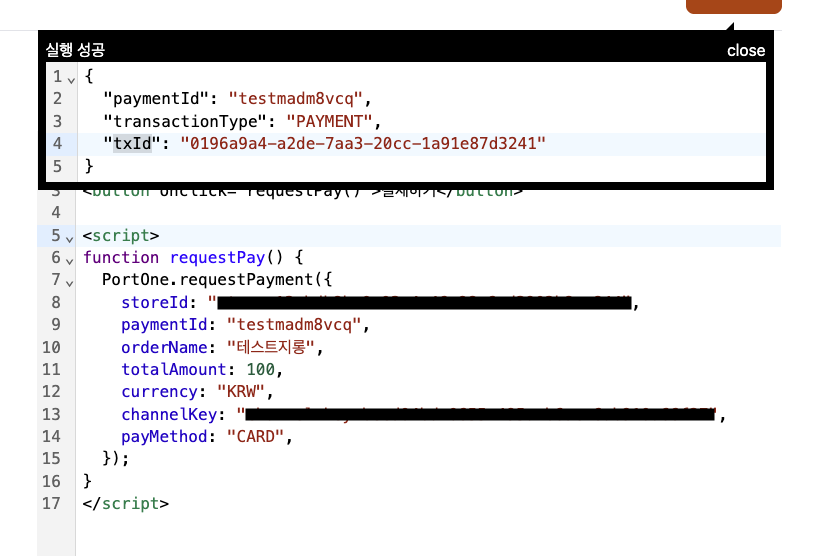The image size is (814, 556).
Task: Click the payMethod property name
Action: [164, 437]
